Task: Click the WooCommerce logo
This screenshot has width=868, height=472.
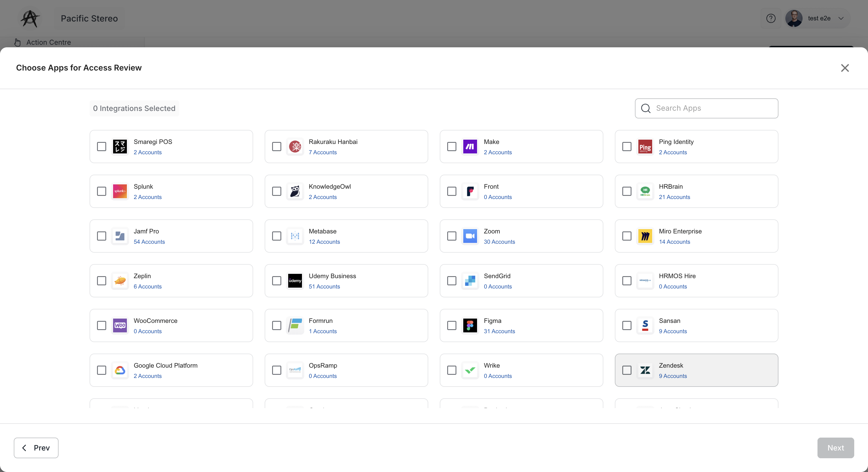Action: click(x=120, y=325)
